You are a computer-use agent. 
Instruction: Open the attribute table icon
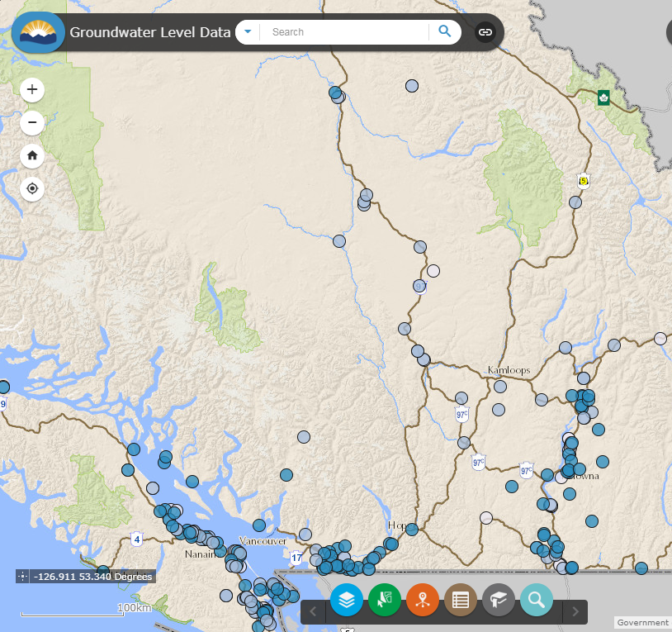click(x=461, y=601)
